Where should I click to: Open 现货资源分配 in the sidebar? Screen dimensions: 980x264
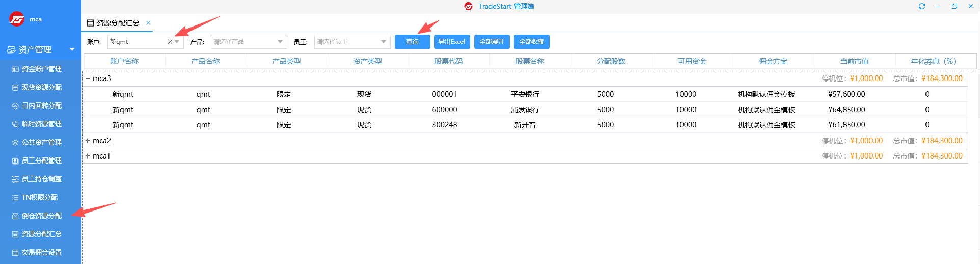(x=41, y=87)
